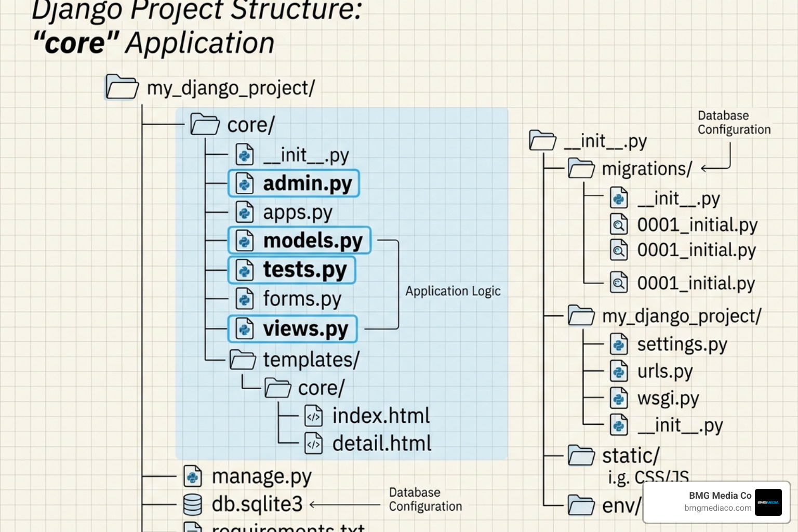The height and width of the screenshot is (532, 798).
Task: Open the bmgmediaco.com link
Action: (x=718, y=508)
